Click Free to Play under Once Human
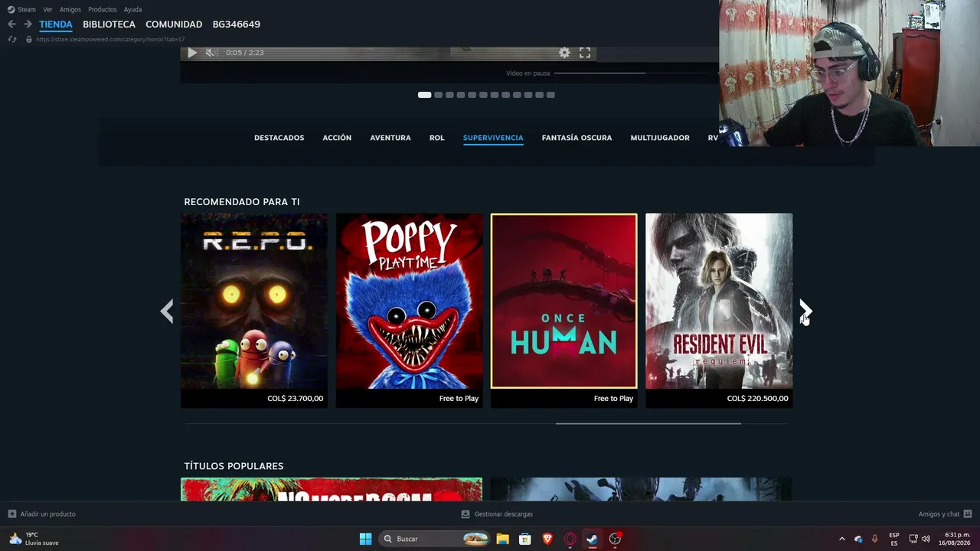 tap(613, 399)
